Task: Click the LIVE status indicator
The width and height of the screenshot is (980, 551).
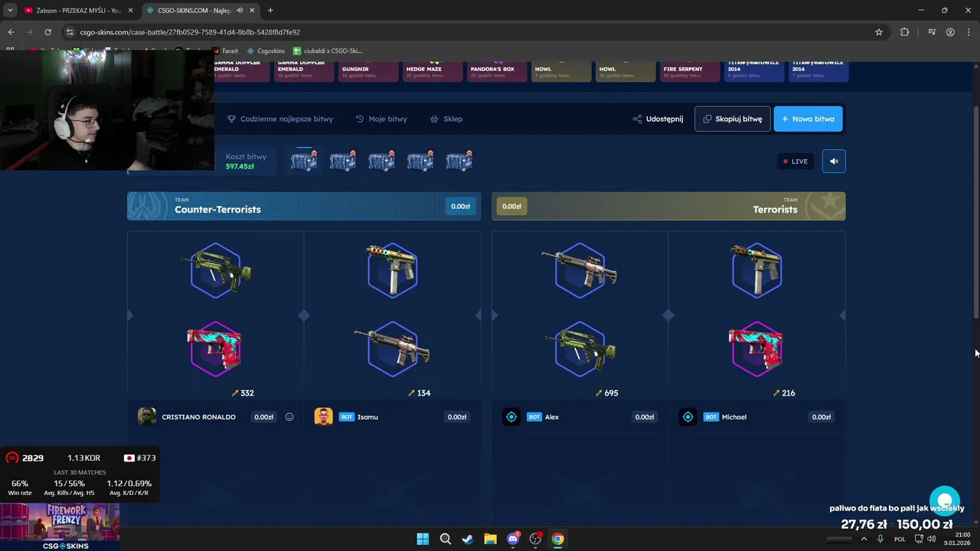Action: tap(795, 161)
